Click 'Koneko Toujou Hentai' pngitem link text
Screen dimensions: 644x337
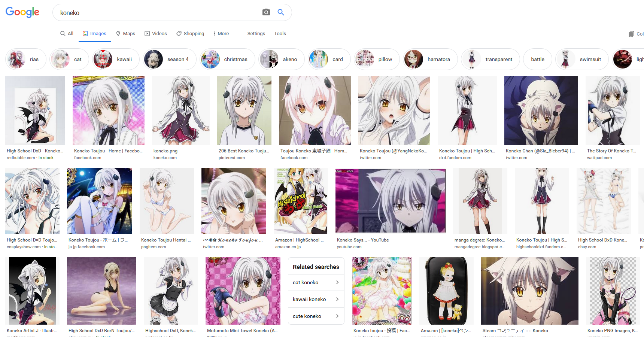pos(166,240)
